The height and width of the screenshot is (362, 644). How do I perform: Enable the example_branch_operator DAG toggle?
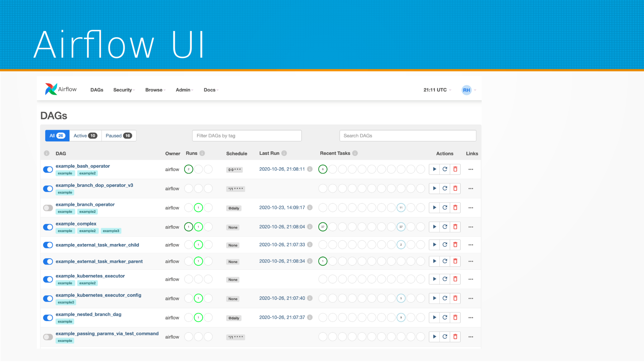point(48,208)
